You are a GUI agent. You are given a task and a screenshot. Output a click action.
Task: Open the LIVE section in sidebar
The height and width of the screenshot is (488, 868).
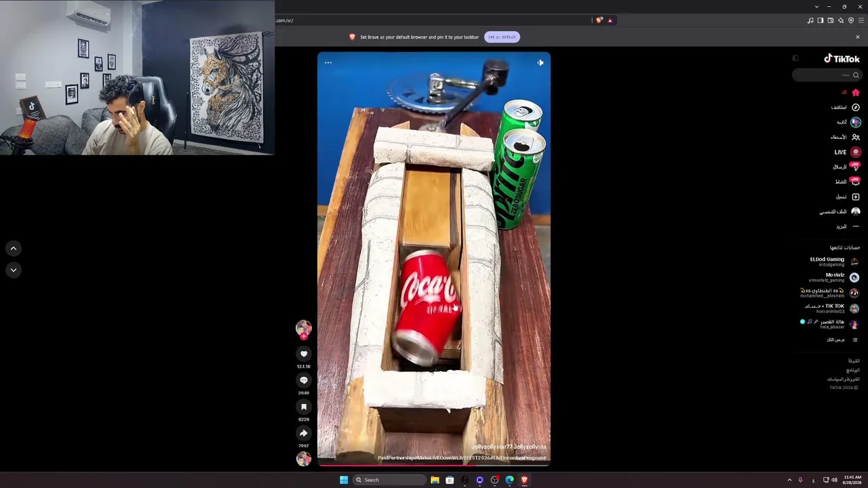click(x=847, y=152)
